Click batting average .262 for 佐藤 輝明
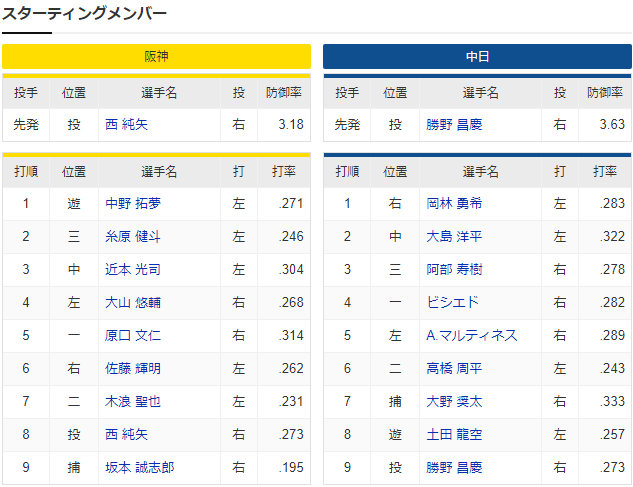Image resolution: width=633 pixels, height=487 pixels. pyautogui.click(x=291, y=368)
